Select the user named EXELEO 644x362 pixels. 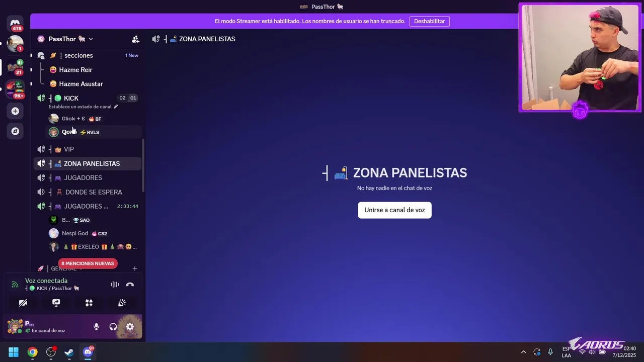point(93,247)
